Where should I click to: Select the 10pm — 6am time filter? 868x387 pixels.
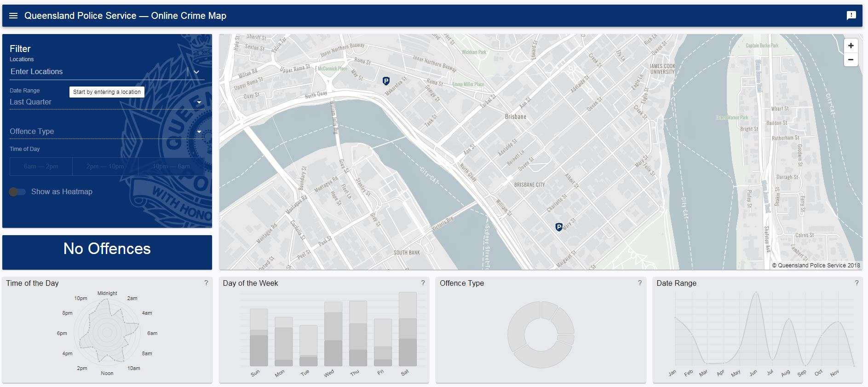coord(171,166)
